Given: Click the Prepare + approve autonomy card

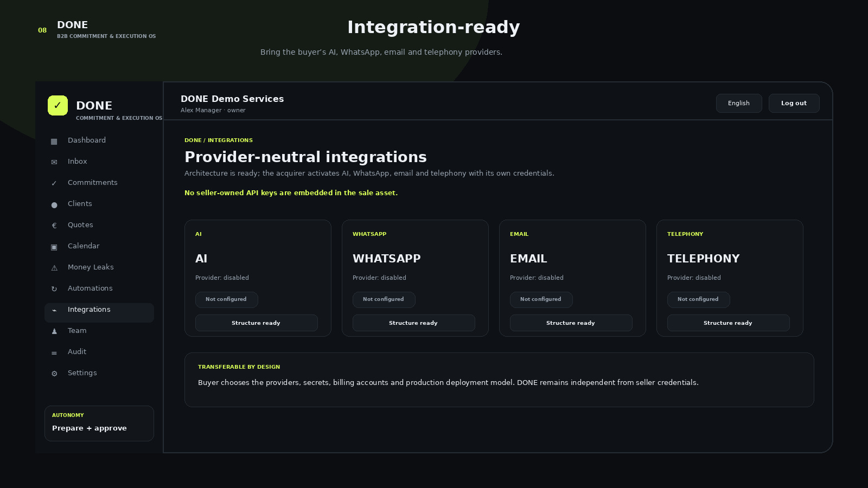Looking at the screenshot, I should (x=99, y=423).
